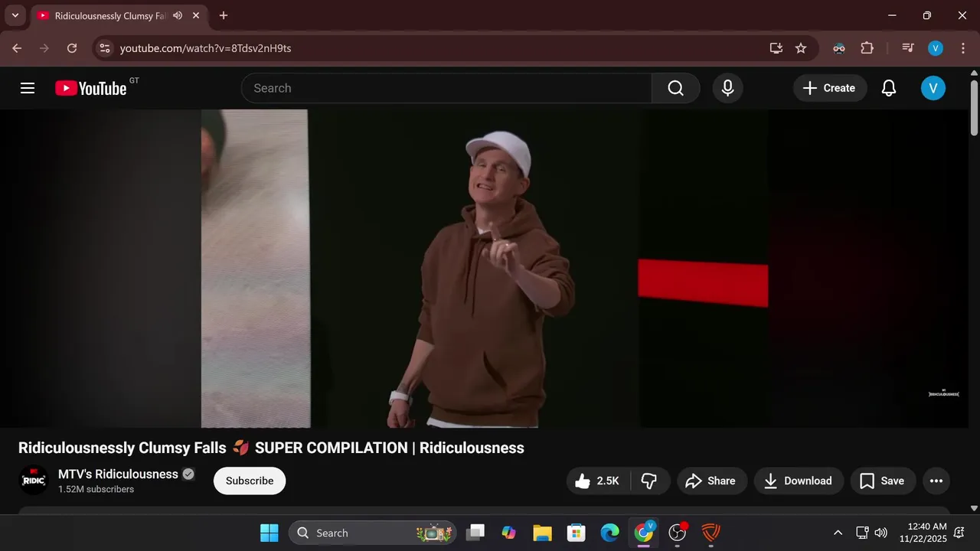Open the media controls icon in toolbar
Screen dimensions: 980x551
908,48
